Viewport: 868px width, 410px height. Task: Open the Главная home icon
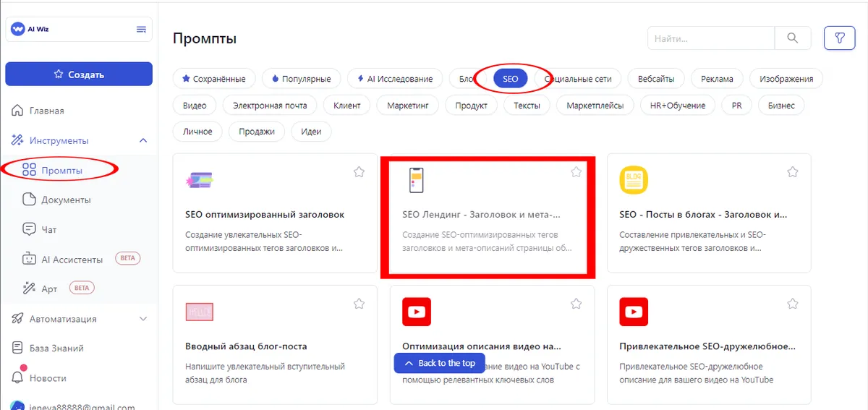coord(18,111)
